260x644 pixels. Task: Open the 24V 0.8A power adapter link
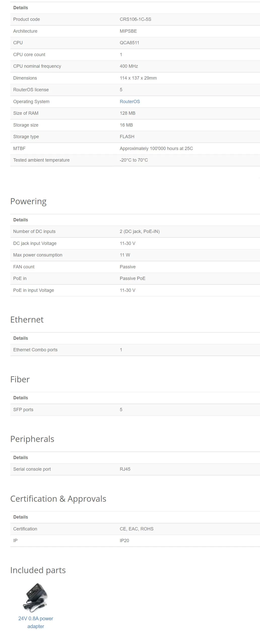pyautogui.click(x=36, y=622)
